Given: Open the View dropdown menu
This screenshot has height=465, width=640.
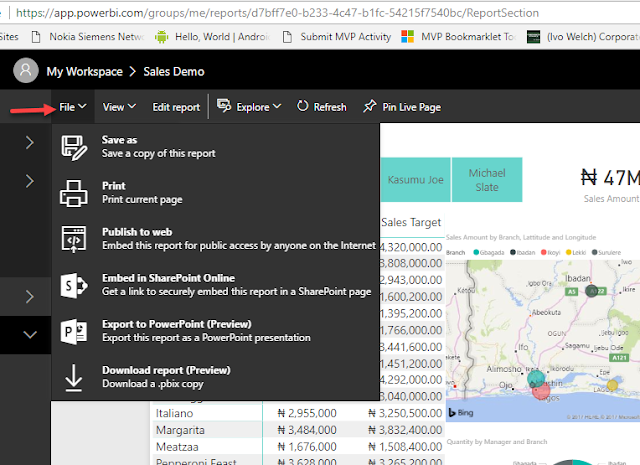Looking at the screenshot, I should pos(119,107).
